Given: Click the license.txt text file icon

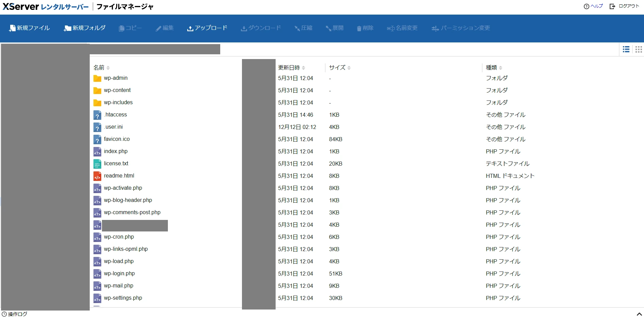Looking at the screenshot, I should (x=97, y=164).
